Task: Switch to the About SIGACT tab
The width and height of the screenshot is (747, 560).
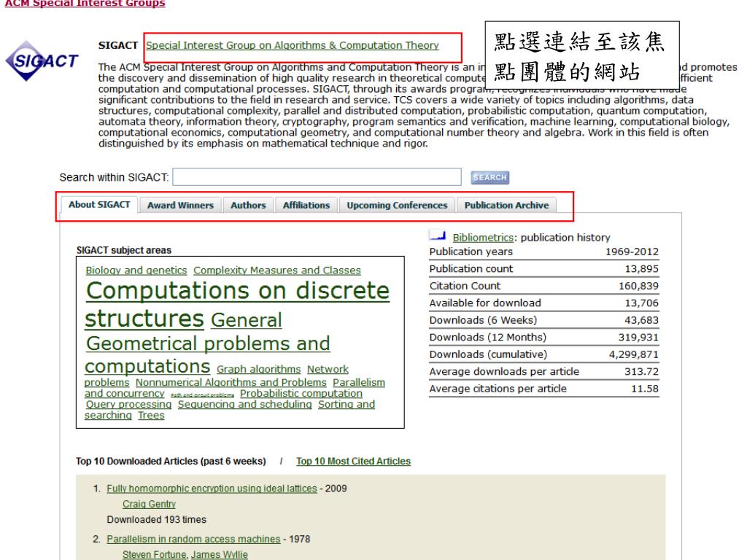Action: pos(99,205)
